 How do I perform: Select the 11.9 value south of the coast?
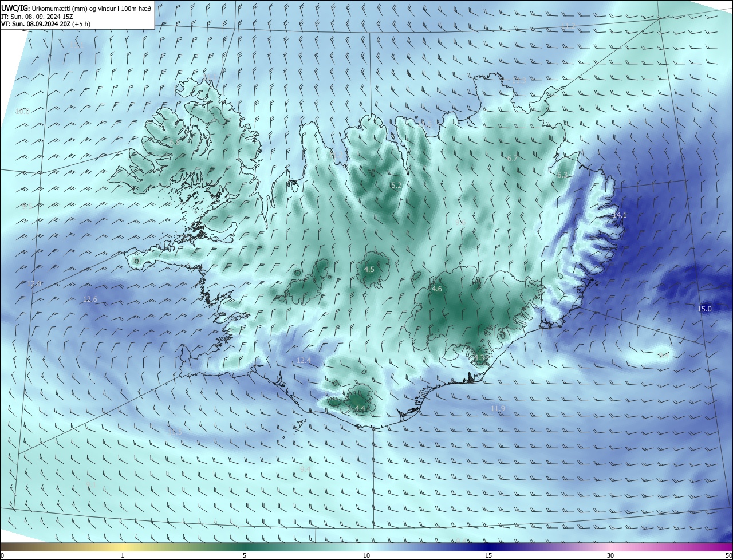[498, 408]
